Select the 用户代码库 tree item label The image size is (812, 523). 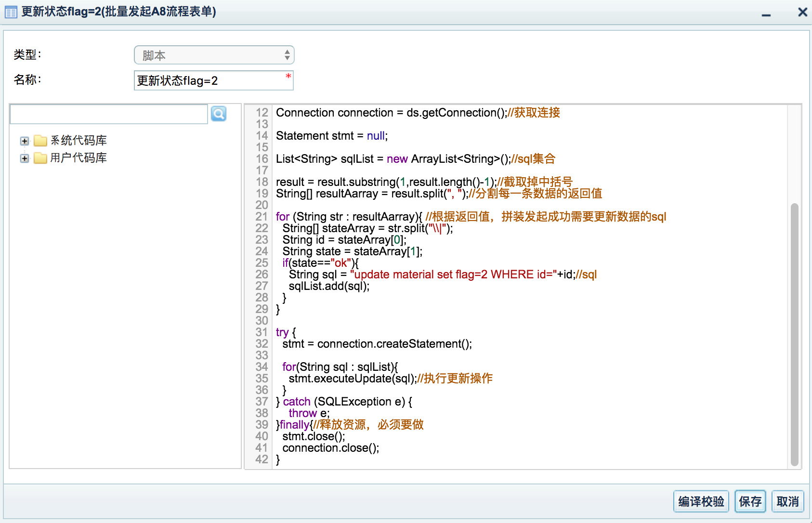tap(79, 158)
